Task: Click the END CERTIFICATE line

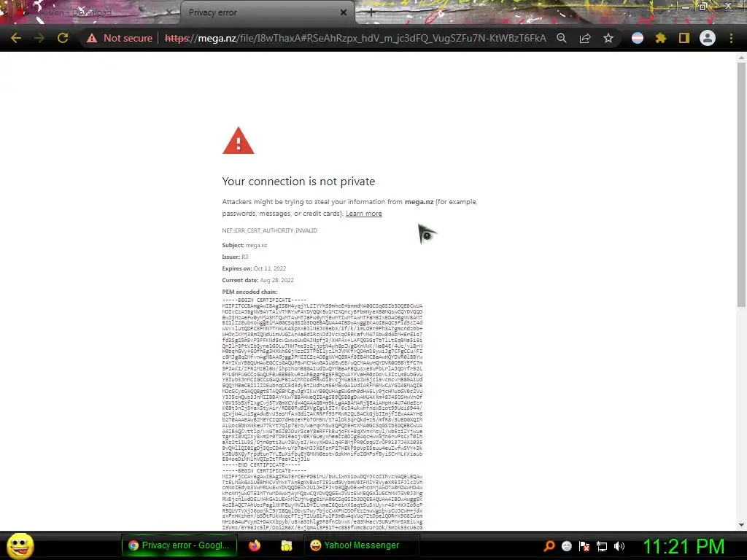Action: point(261,465)
